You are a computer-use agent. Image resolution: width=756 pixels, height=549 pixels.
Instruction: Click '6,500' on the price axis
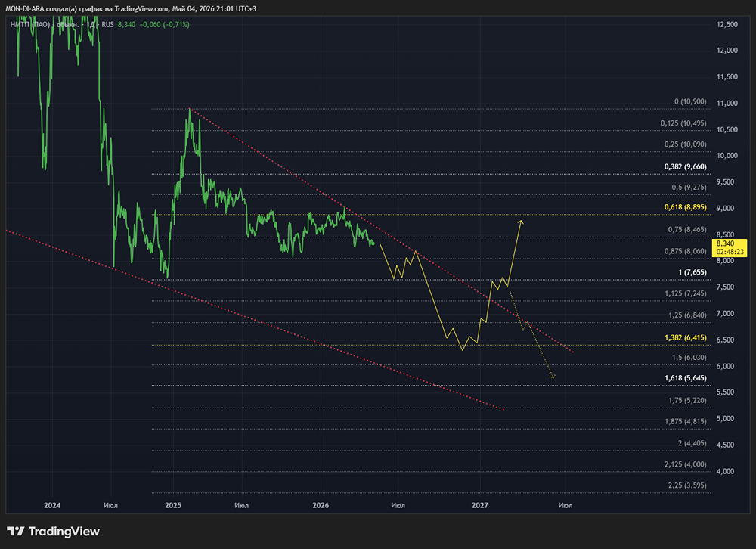725,340
